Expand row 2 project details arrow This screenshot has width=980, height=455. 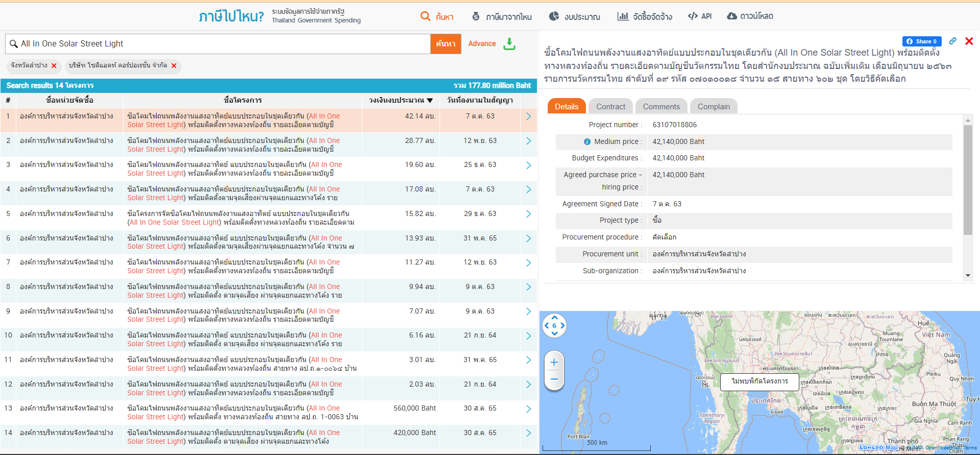tap(528, 141)
